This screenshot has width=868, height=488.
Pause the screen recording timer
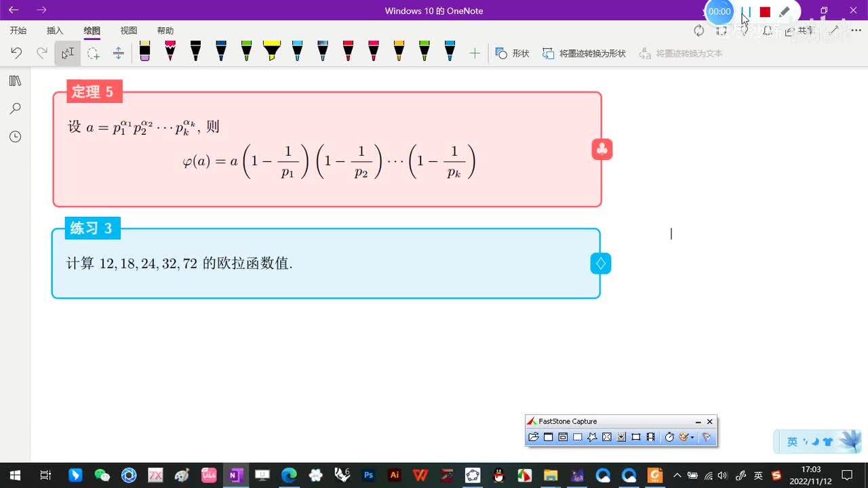[x=746, y=12]
